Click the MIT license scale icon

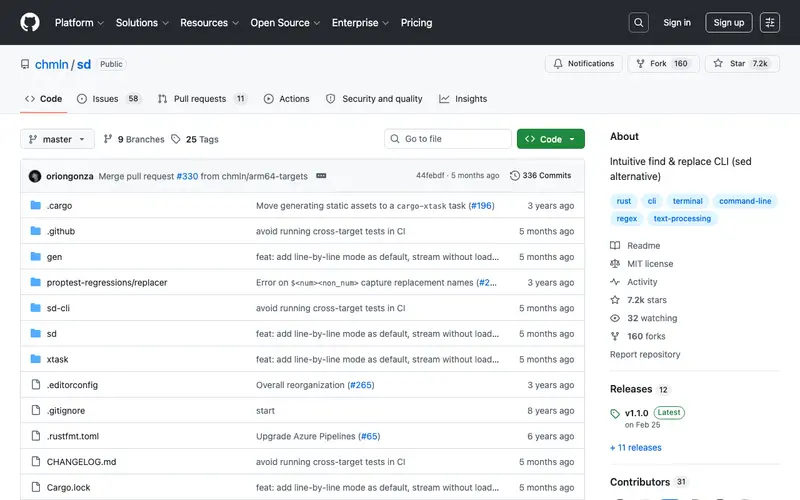point(615,264)
